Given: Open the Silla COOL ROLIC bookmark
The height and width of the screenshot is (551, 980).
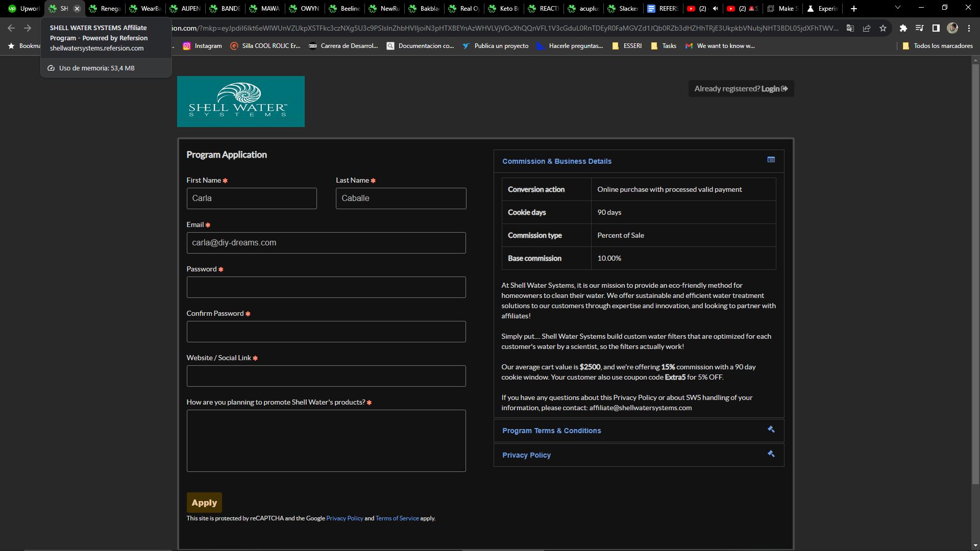Looking at the screenshot, I should pos(265,46).
